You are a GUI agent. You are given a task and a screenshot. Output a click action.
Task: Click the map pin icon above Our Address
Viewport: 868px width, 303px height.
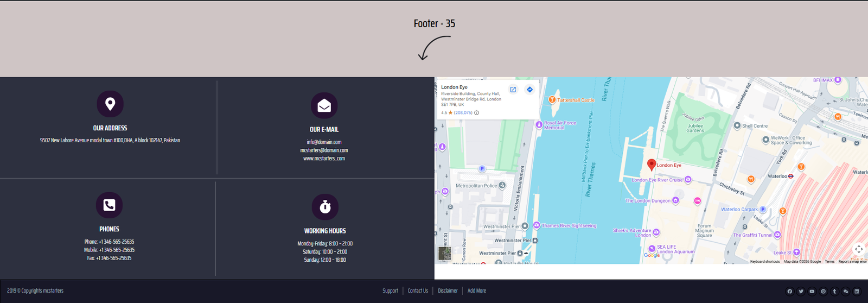pos(110,104)
